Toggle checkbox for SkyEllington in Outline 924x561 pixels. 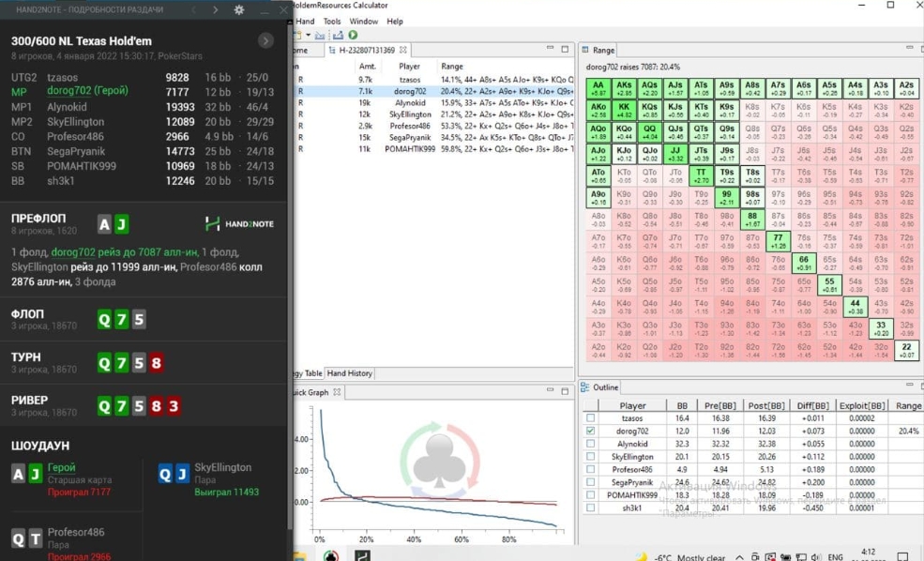590,457
